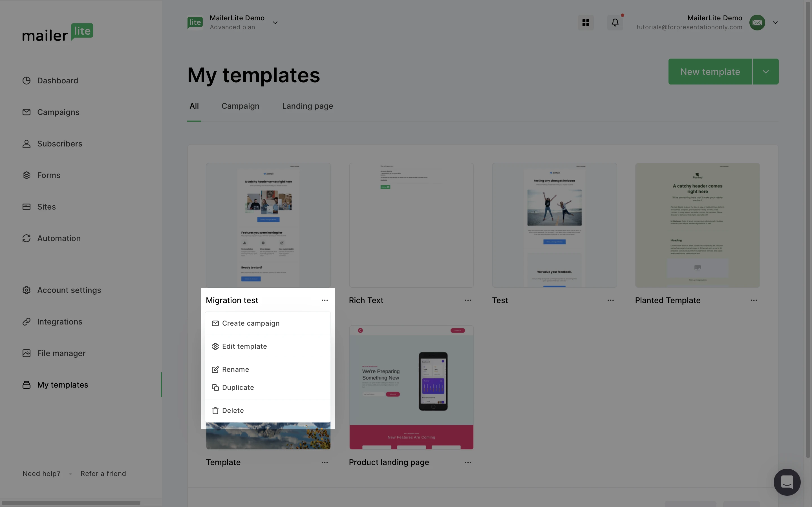Click the apps grid icon
Viewport: 812px width, 507px height.
[586, 23]
